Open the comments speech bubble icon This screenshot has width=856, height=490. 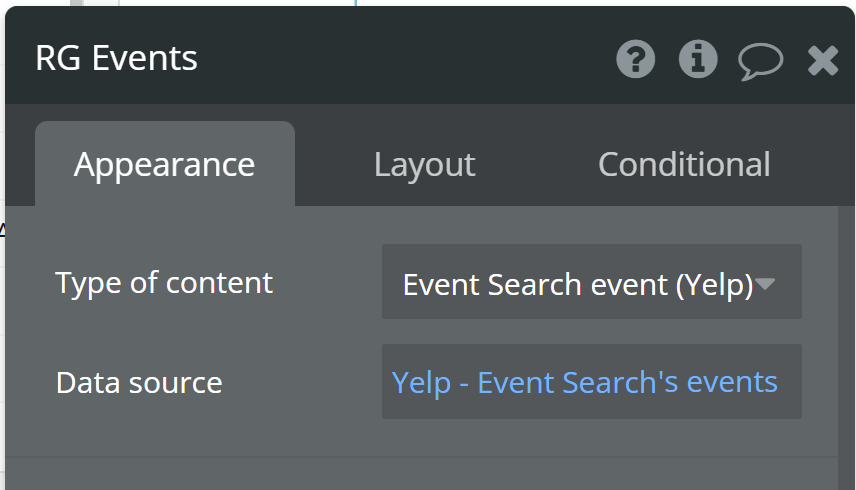760,61
